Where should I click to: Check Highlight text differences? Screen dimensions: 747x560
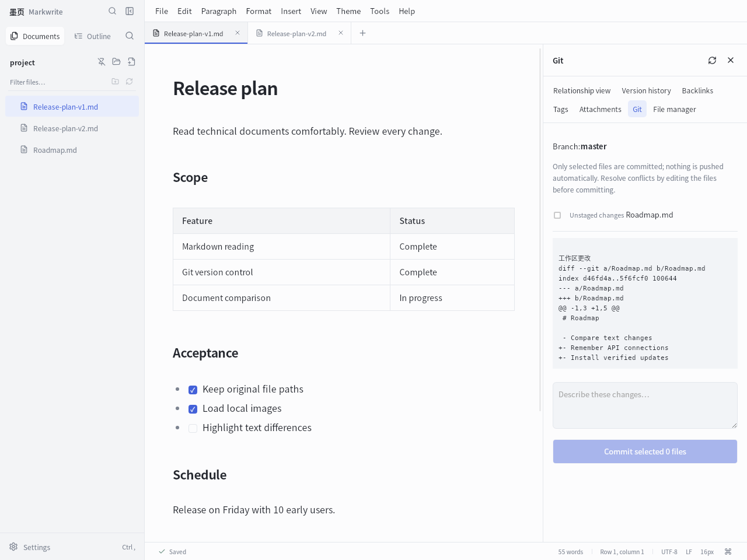pos(193,428)
